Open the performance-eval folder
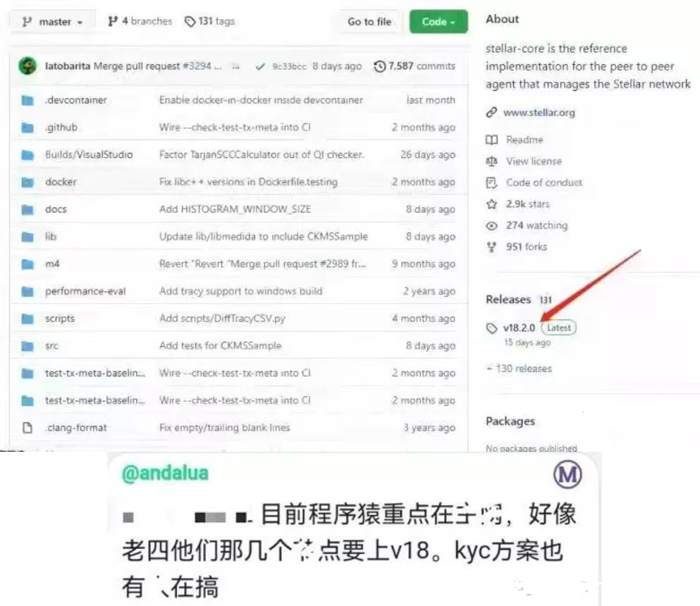 (x=85, y=291)
